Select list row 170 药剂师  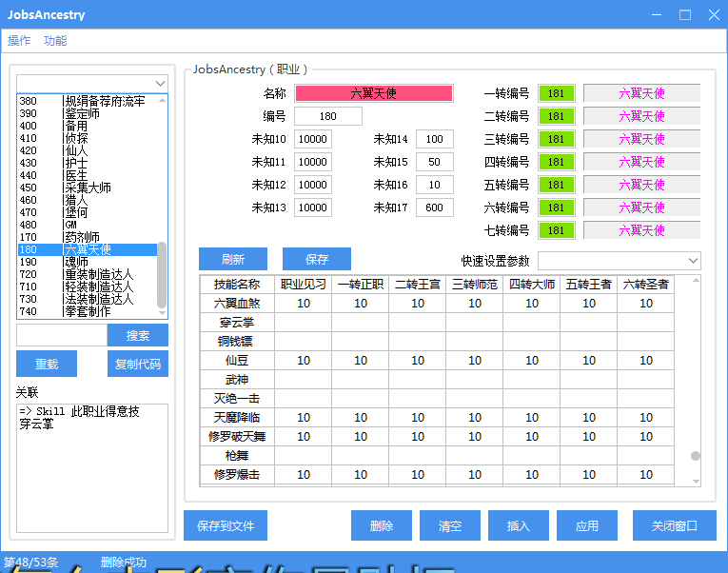tap(88, 237)
